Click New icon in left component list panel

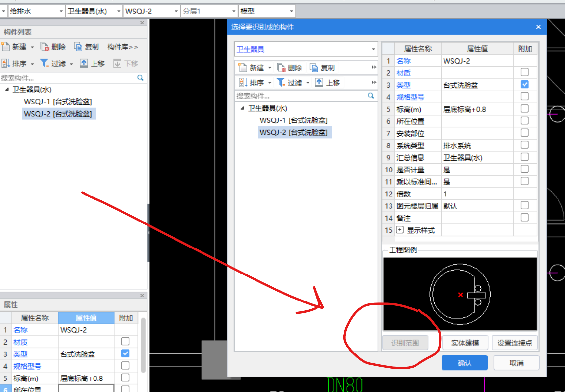[x=6, y=47]
